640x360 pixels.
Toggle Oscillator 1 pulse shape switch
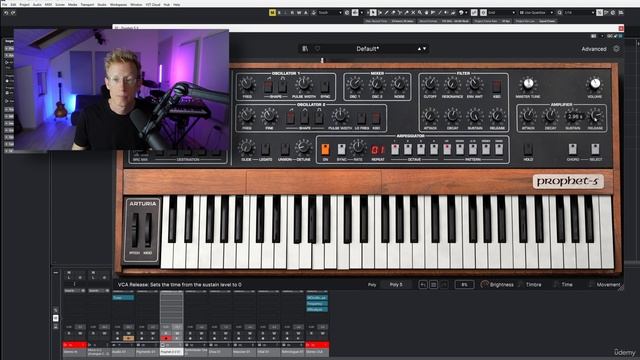pos(282,86)
